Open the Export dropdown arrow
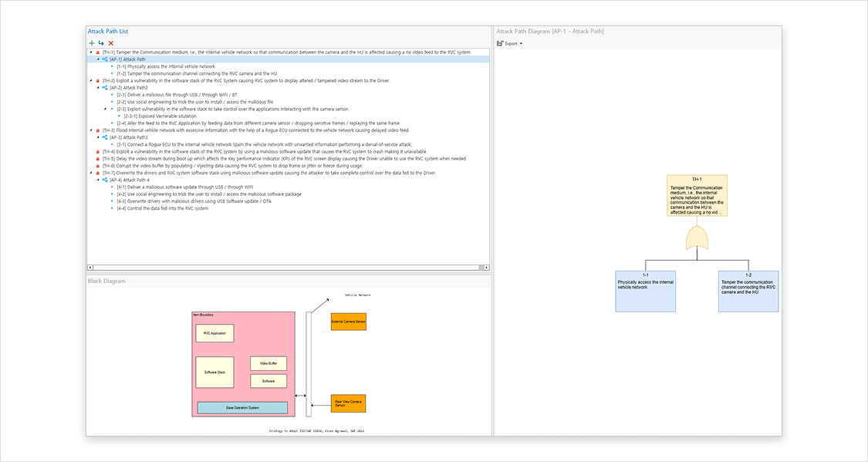 (x=521, y=44)
